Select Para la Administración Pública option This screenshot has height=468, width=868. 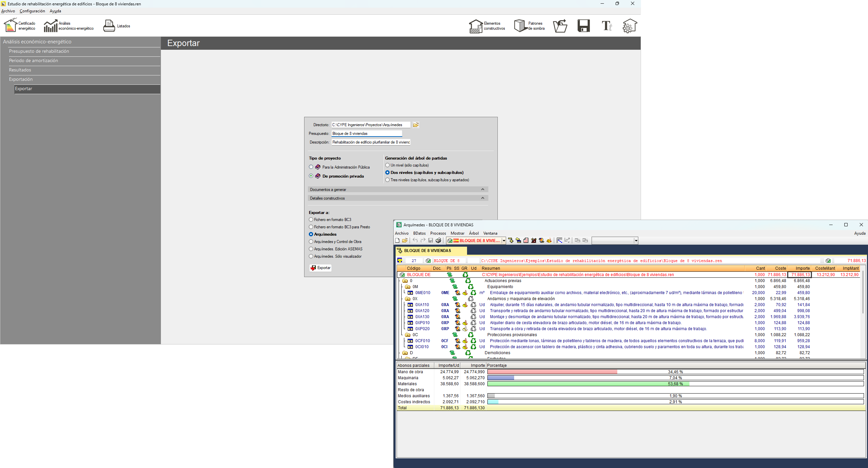click(x=311, y=167)
